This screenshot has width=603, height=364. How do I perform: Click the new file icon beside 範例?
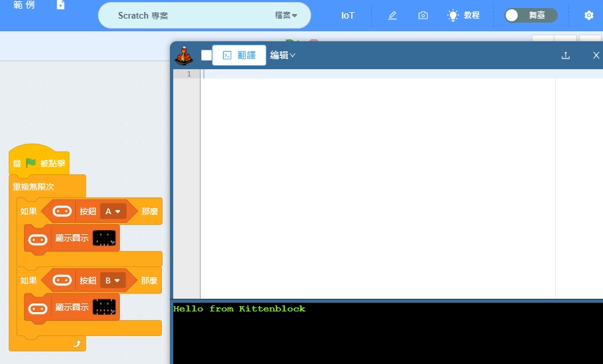point(61,5)
